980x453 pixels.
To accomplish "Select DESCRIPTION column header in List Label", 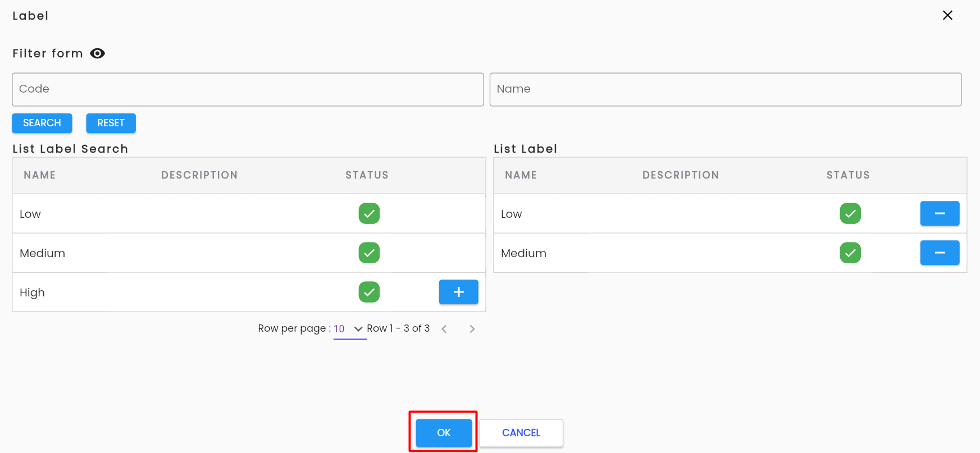I will point(681,175).
